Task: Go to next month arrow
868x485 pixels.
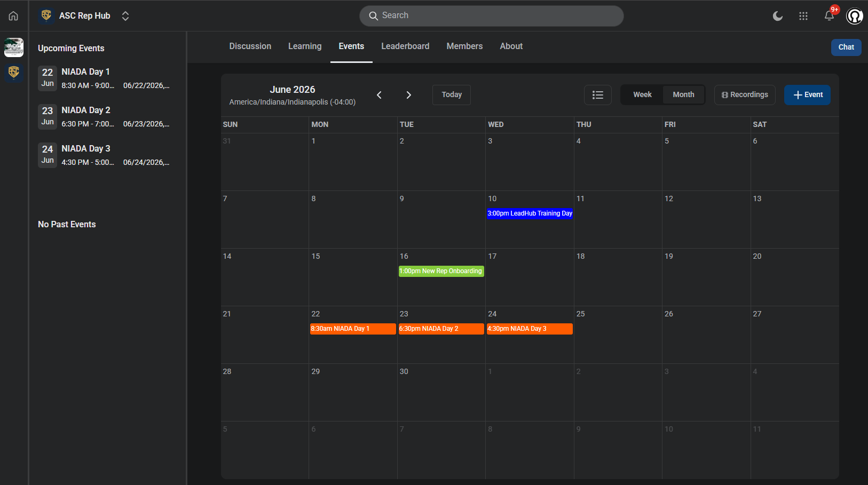Action: (x=409, y=95)
